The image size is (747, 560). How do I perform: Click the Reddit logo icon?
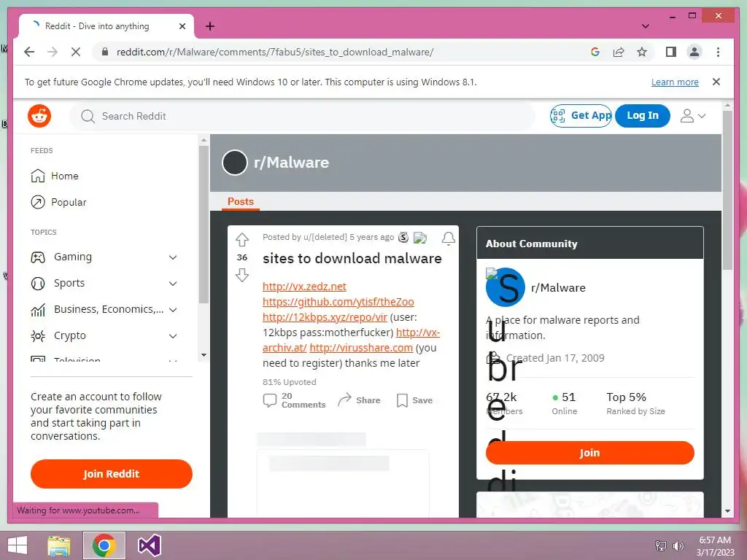39,116
